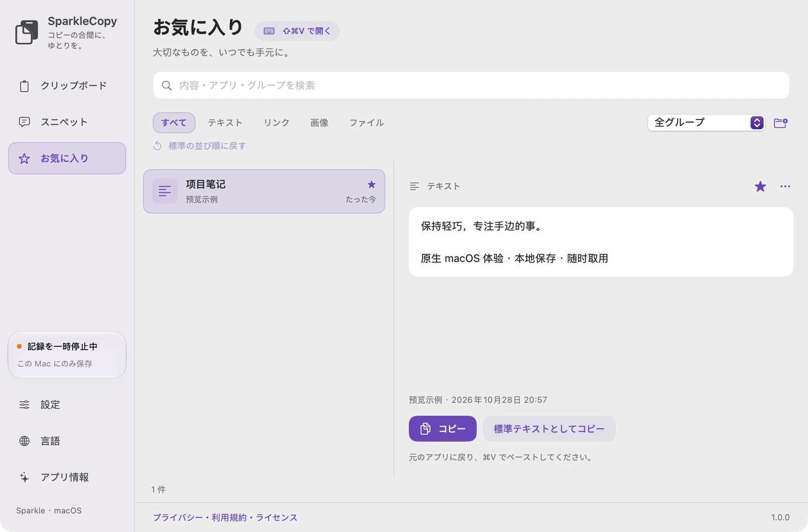The image size is (808, 532).
Task: Click the 1.0.0 version label
Action: coord(780,517)
